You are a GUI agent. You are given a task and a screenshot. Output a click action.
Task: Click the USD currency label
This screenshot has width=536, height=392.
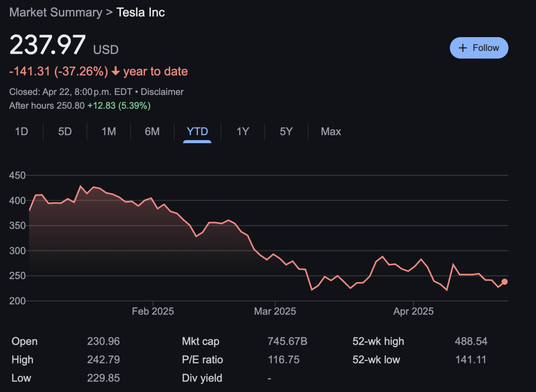point(106,50)
